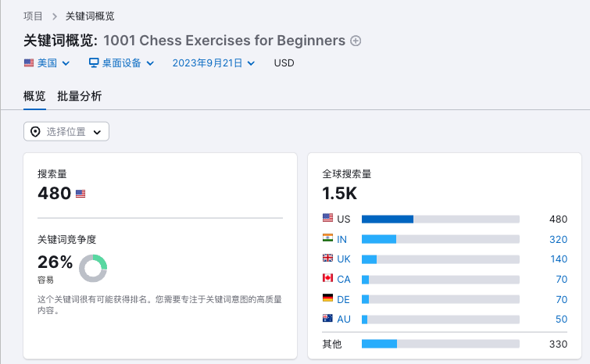Open the 2023年9月21日 date dropdown
This screenshot has height=364, width=590.
point(213,63)
